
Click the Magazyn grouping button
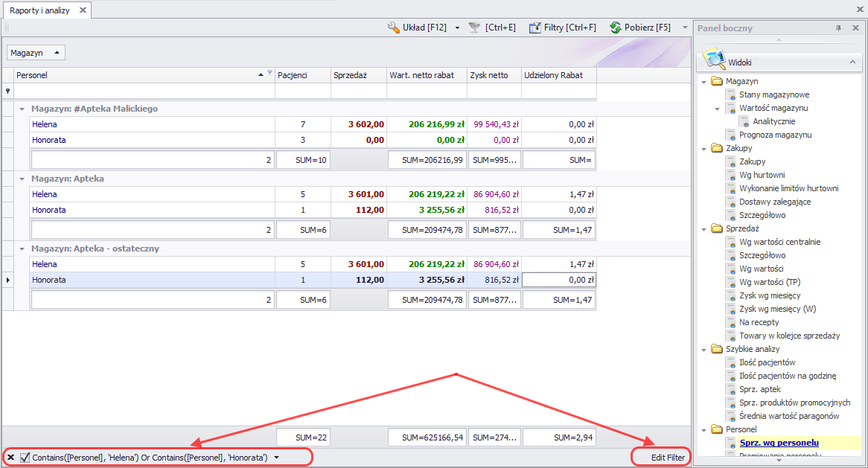pos(36,53)
